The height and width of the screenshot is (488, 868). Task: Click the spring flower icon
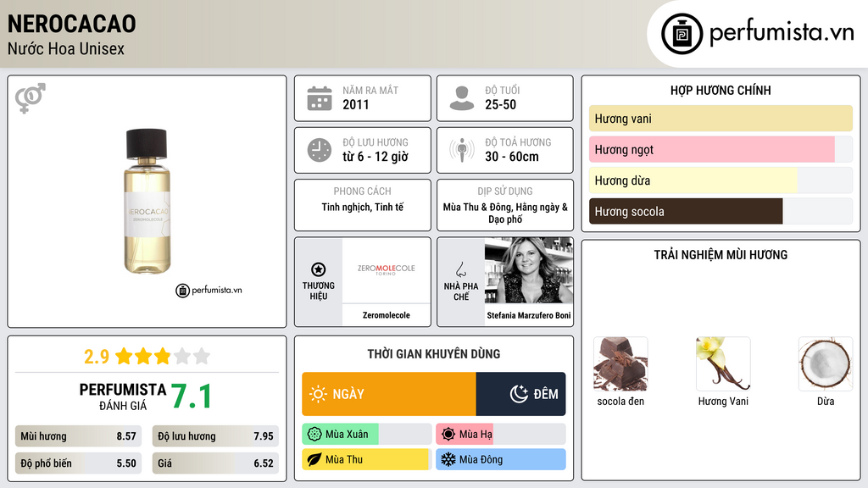tap(314, 435)
